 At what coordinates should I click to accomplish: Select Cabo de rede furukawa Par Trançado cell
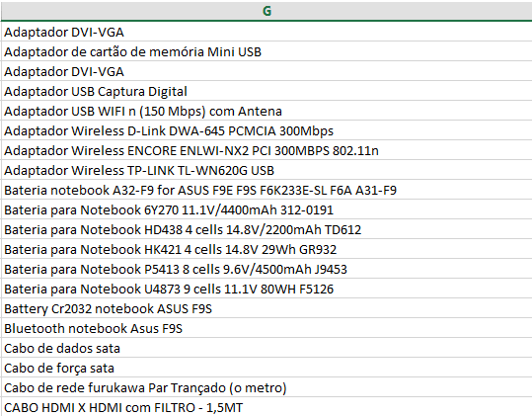(x=266, y=387)
